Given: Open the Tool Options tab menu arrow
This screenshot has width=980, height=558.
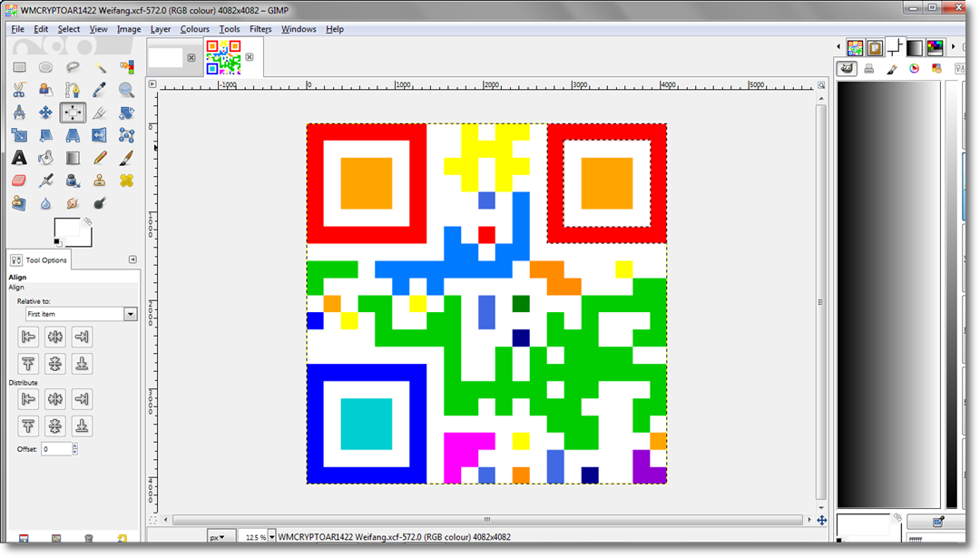Looking at the screenshot, I should [x=132, y=259].
